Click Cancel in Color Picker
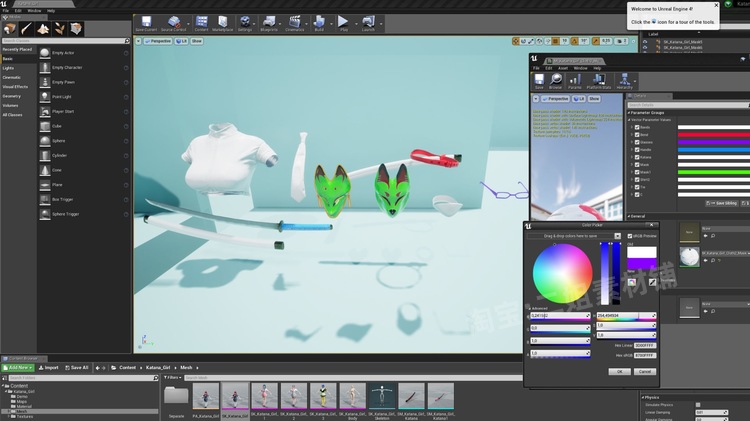The width and height of the screenshot is (750, 421). (x=645, y=371)
